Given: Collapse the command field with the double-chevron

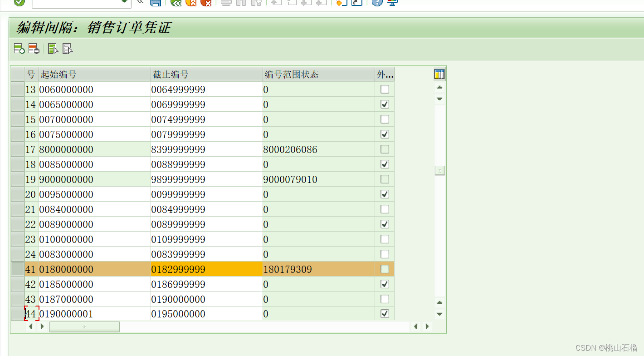Looking at the screenshot, I should tap(140, 2).
